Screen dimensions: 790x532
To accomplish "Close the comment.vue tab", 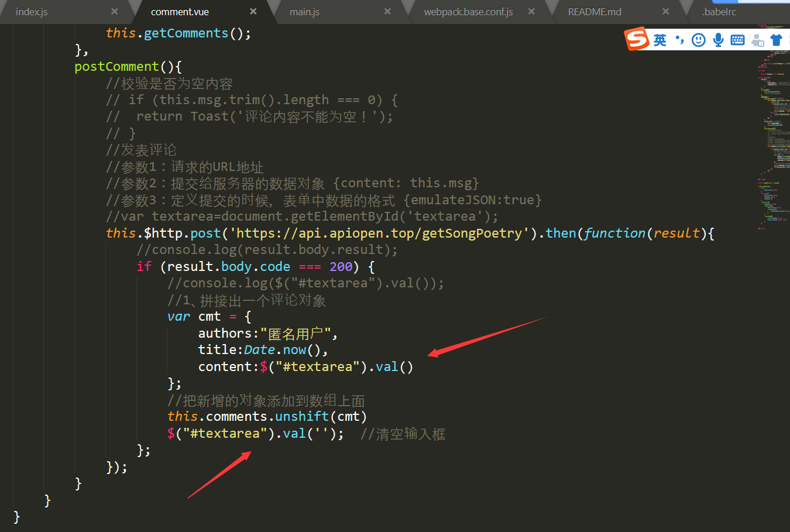I will pyautogui.click(x=253, y=11).
